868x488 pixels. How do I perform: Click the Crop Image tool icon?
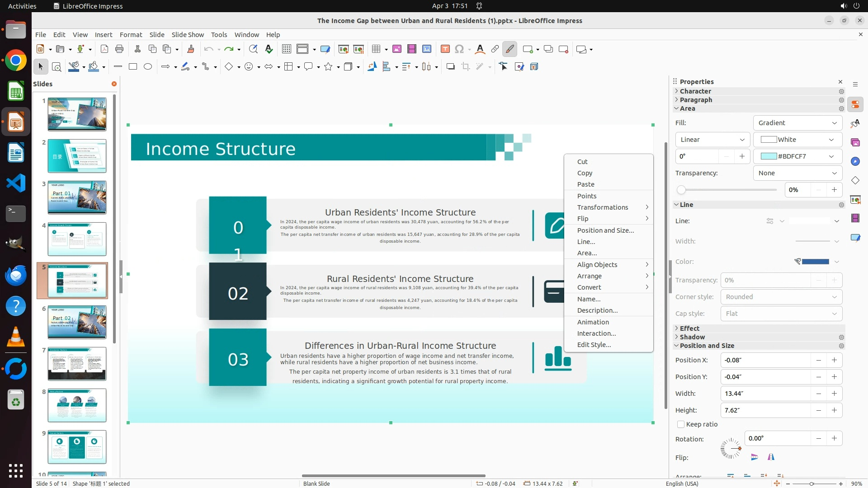point(466,67)
